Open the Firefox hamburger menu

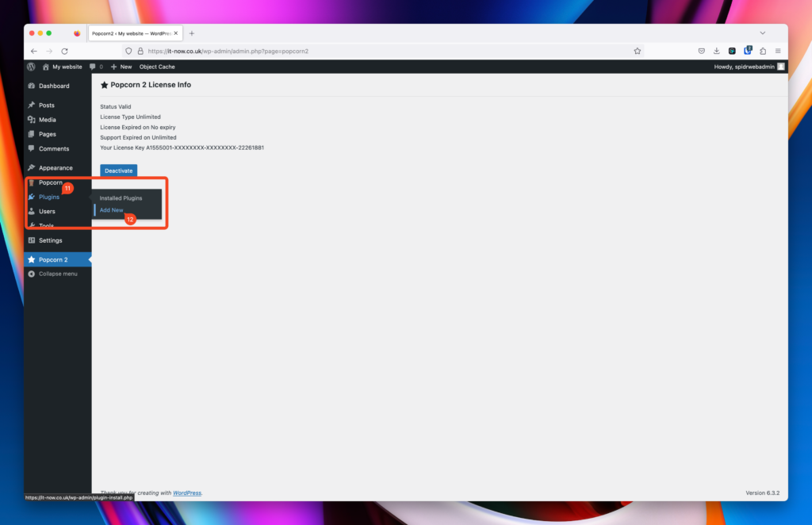[x=778, y=51]
